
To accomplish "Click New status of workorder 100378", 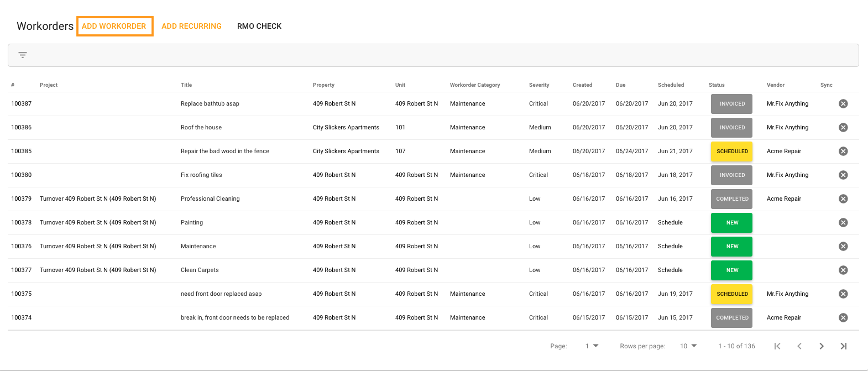I will tap(732, 222).
